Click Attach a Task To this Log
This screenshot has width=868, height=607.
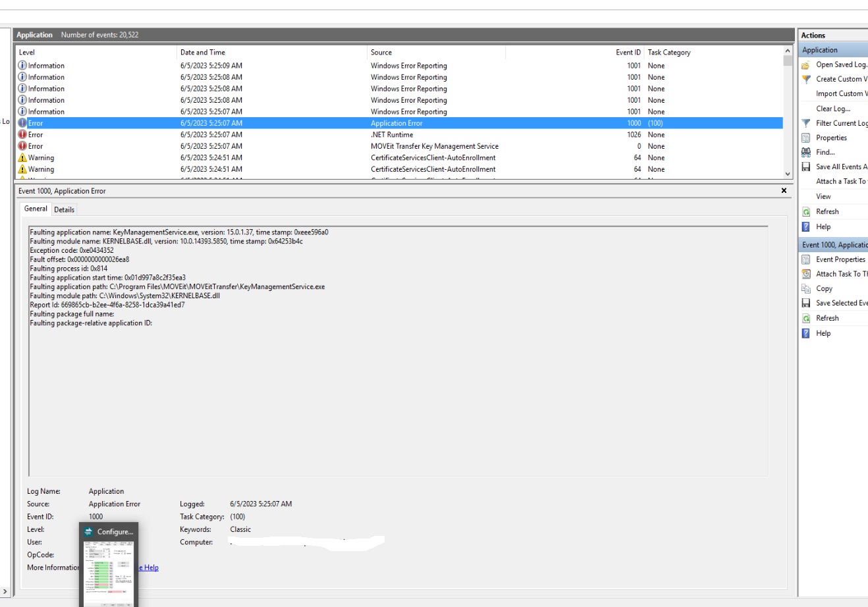tap(842, 181)
